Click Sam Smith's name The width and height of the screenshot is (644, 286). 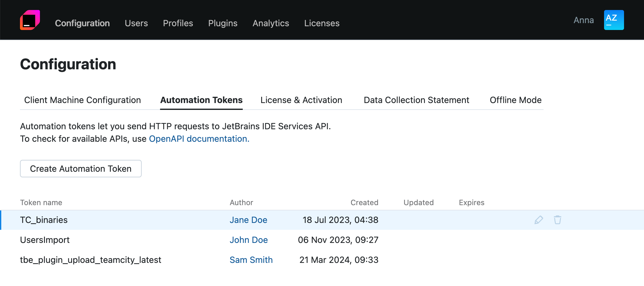(x=251, y=260)
